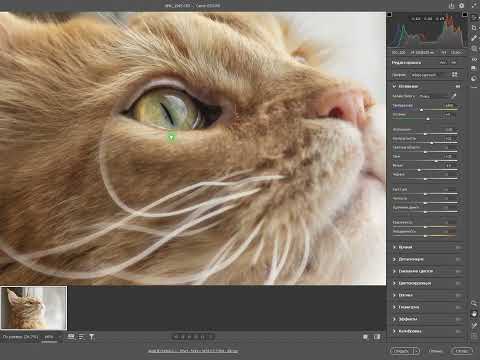The width and height of the screenshot is (480, 360).
Task: Click the save image export icon
Action: (x=452, y=6)
